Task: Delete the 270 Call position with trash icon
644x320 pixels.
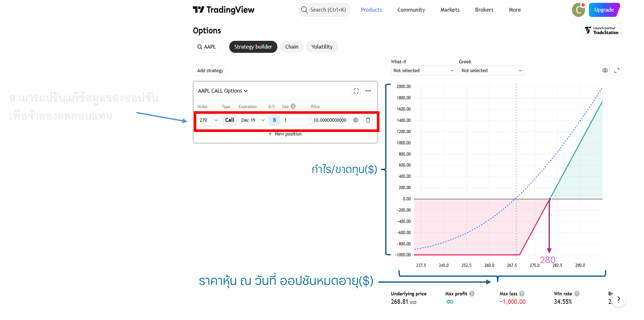Action: 368,120
